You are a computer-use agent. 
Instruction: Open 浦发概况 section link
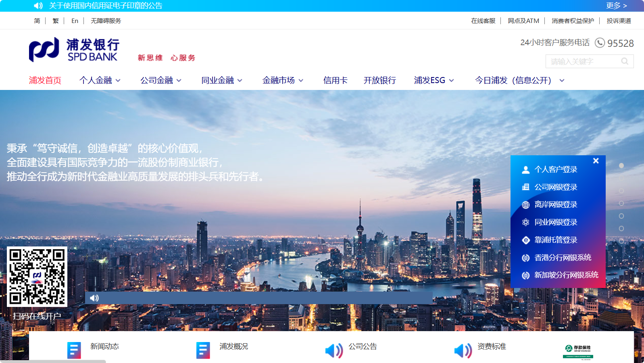coord(234,346)
